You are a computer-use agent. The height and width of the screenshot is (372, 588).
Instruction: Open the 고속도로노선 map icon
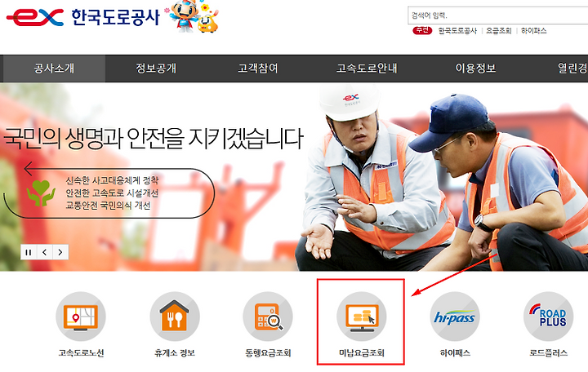pos(81,317)
